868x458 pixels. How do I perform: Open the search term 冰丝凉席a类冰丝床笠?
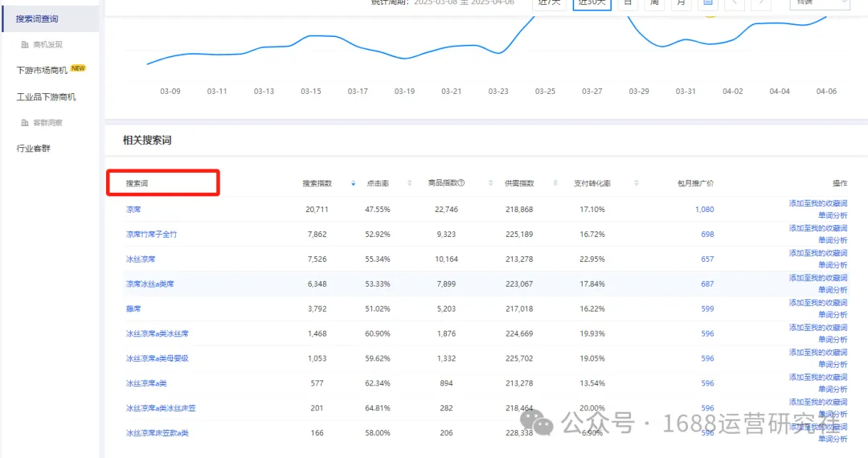click(161, 408)
